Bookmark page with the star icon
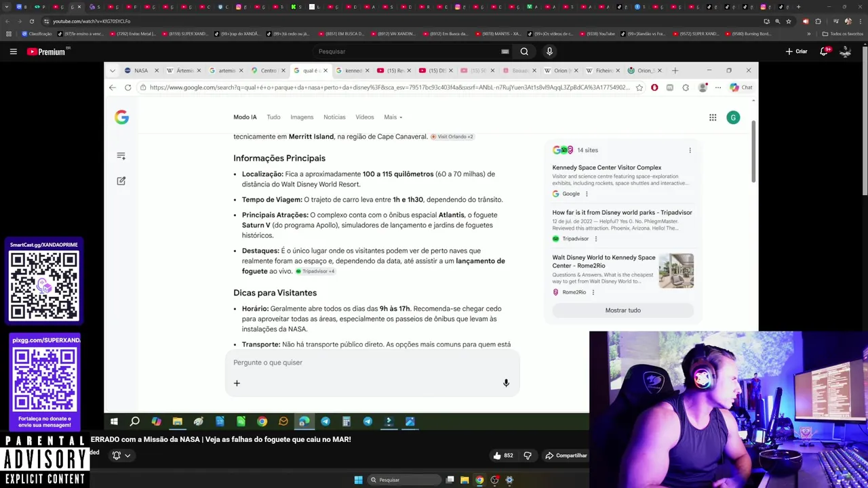 (639, 87)
